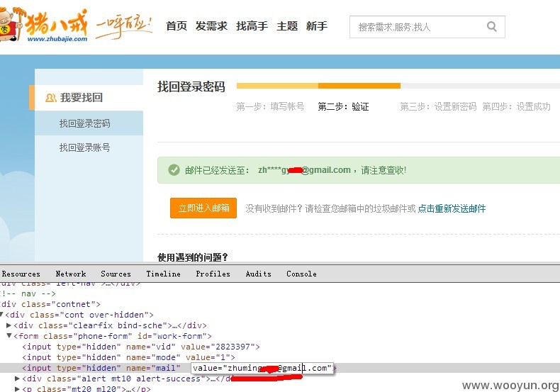Click the www.zhubajie.com logo text
The width and height of the screenshot is (560, 392).
[x=57, y=39]
